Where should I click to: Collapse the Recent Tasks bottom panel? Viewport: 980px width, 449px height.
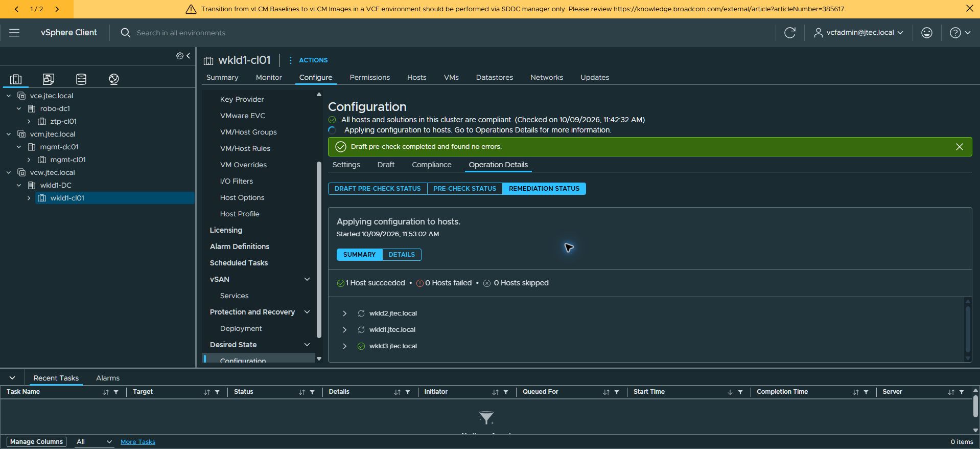(x=12, y=378)
